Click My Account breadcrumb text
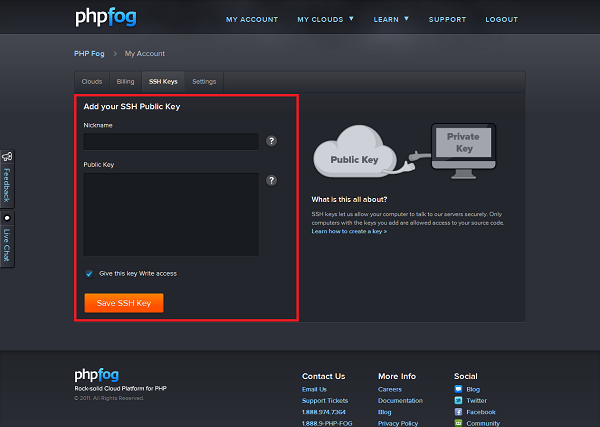Screen dimensions: 600x427 (145, 54)
